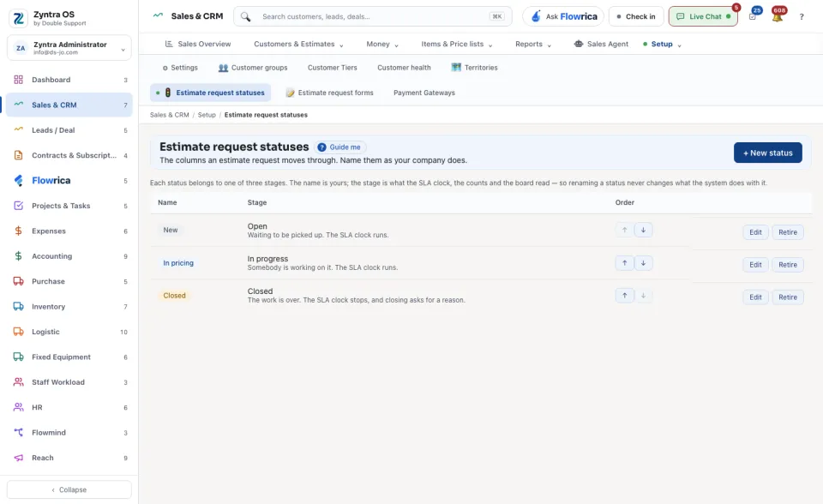This screenshot has height=504, width=823.
Task: Move the Closed status up
Action: 624,296
